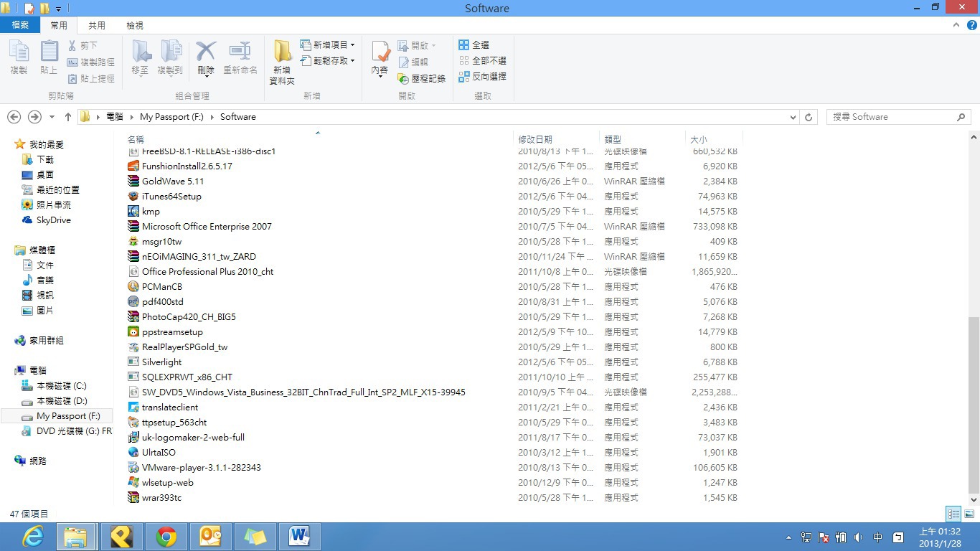Create a new folder with 新增資料夾
Viewport: 980px width, 551px height.
pos(282,62)
